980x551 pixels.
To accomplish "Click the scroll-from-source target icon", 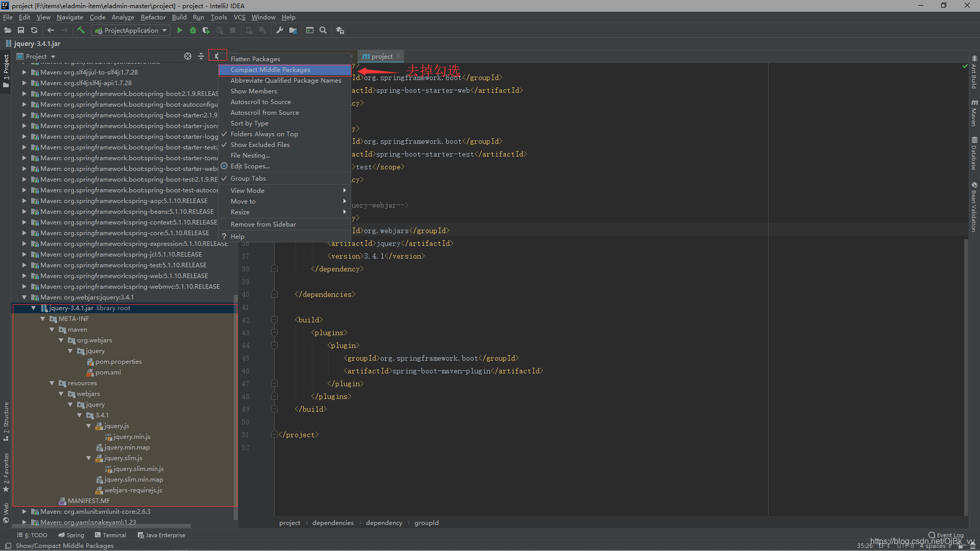I will pos(188,56).
